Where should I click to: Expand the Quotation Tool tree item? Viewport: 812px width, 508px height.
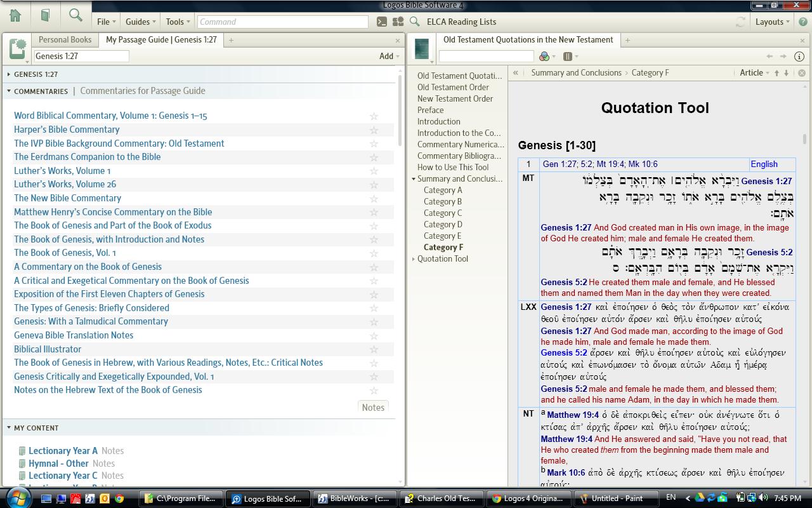(x=414, y=259)
